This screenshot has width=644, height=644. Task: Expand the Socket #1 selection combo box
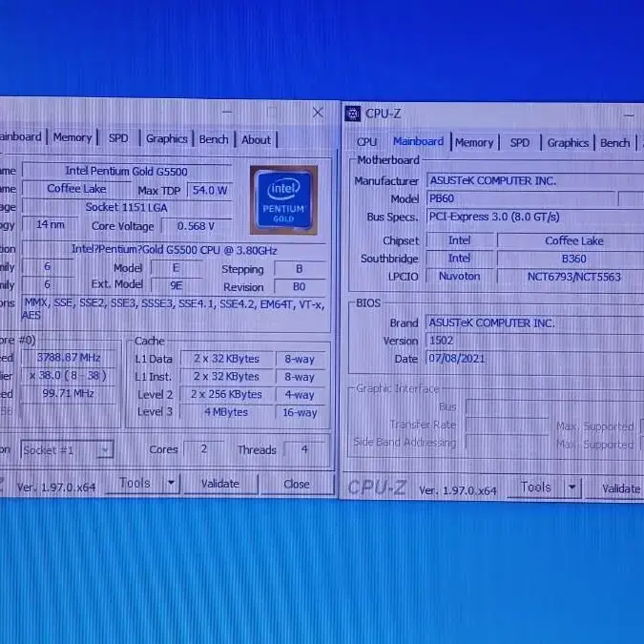click(x=67, y=450)
